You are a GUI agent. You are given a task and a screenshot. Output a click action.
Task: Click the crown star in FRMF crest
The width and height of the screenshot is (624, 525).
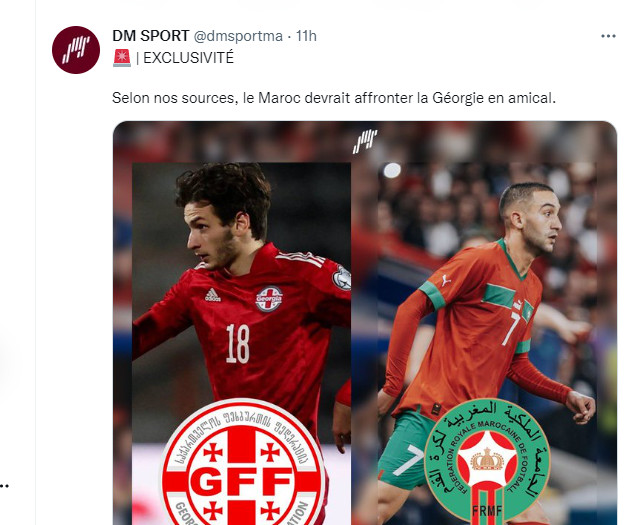487,459
